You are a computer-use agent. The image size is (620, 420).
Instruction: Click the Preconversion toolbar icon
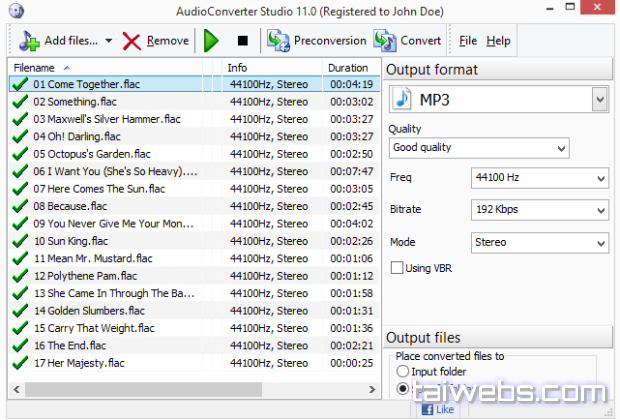click(277, 41)
